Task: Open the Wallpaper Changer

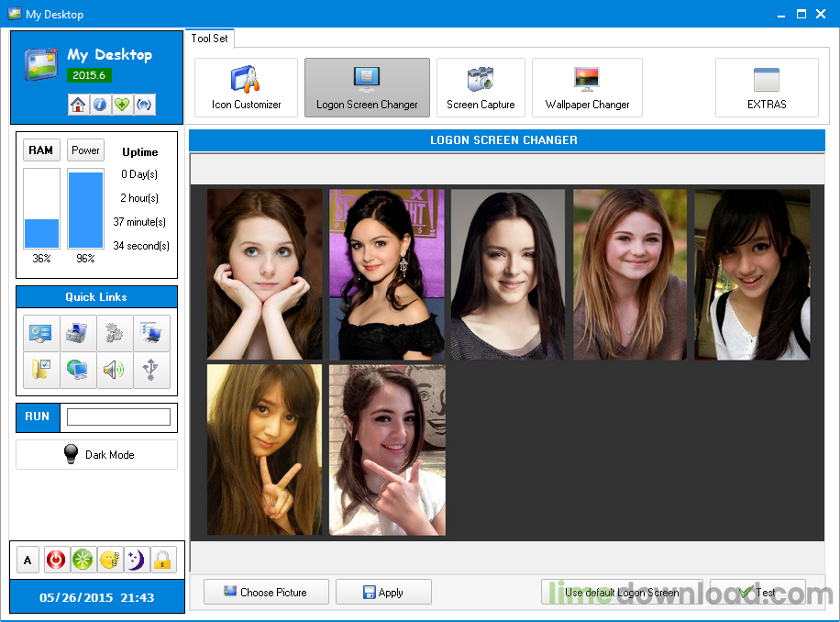Action: click(587, 87)
